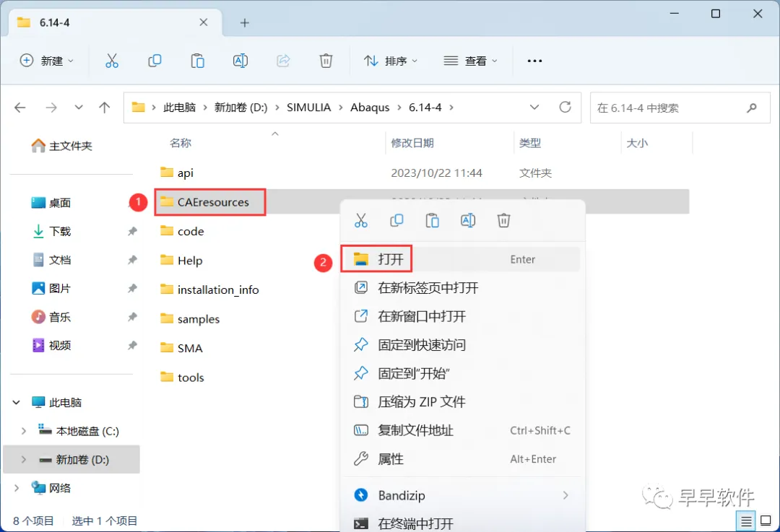Click context menu Copy icon
The width and height of the screenshot is (780, 532).
396,220
